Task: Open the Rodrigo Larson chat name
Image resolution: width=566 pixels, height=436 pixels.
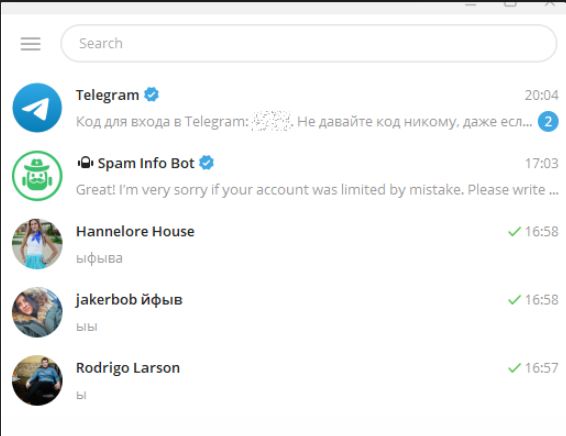Action: click(x=128, y=368)
